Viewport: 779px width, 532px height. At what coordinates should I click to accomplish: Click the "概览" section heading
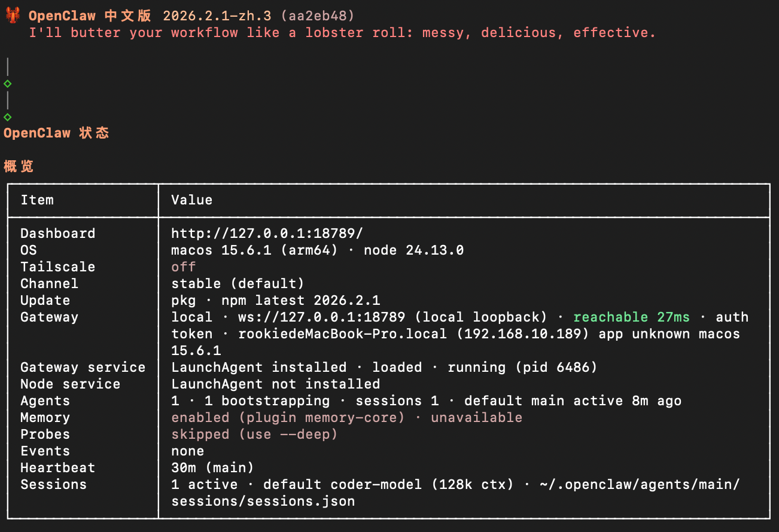tap(19, 167)
